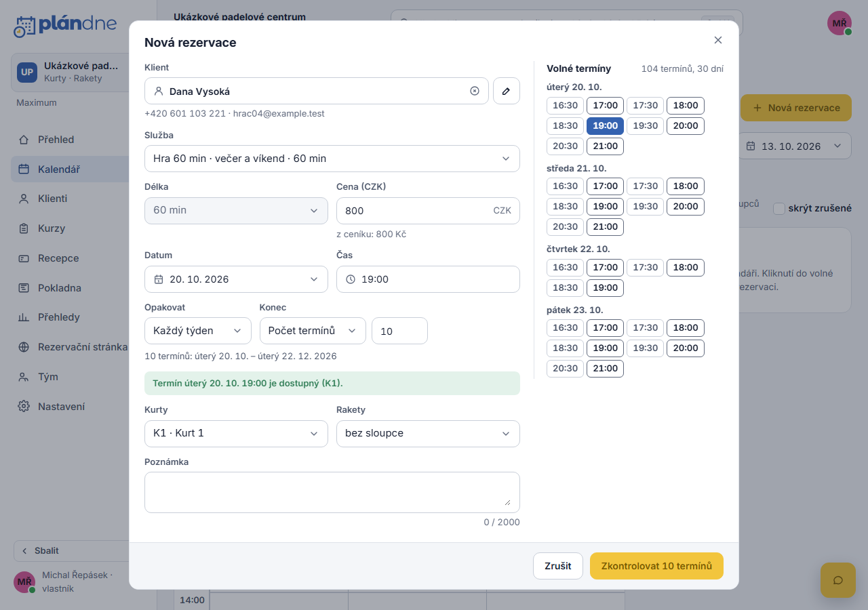This screenshot has height=610, width=868.
Task: Select 21:00 slot on pátek 23. 10.
Action: 605,368
